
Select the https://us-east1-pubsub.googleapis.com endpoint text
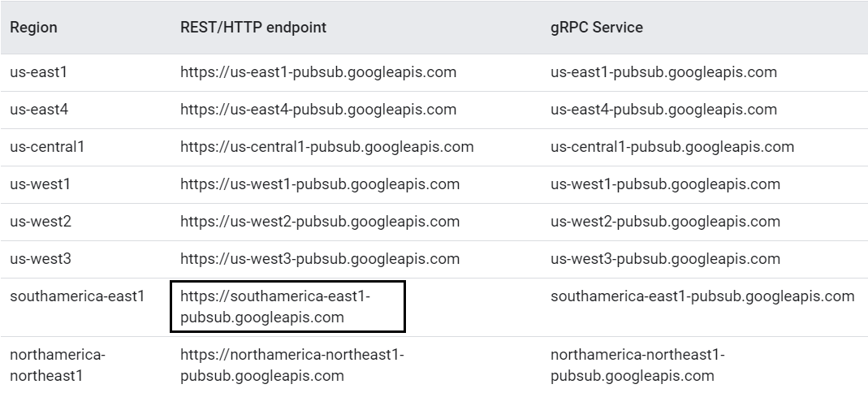pos(318,72)
